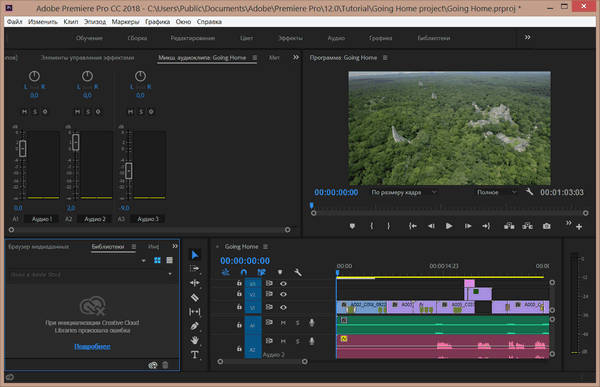Hide track V2 with eye icon

(283, 294)
